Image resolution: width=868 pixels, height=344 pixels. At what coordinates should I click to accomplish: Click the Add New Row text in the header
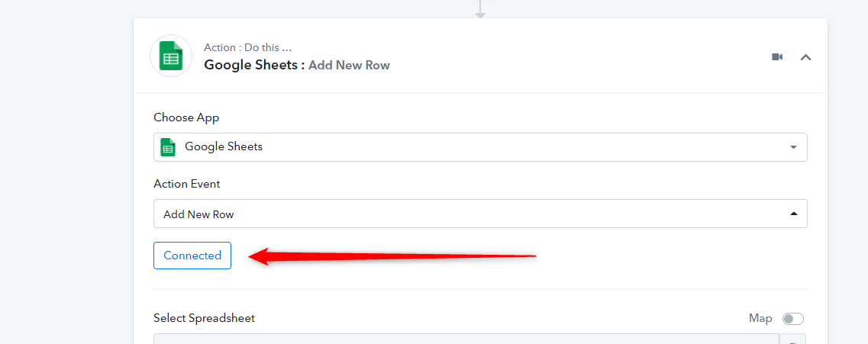click(350, 66)
